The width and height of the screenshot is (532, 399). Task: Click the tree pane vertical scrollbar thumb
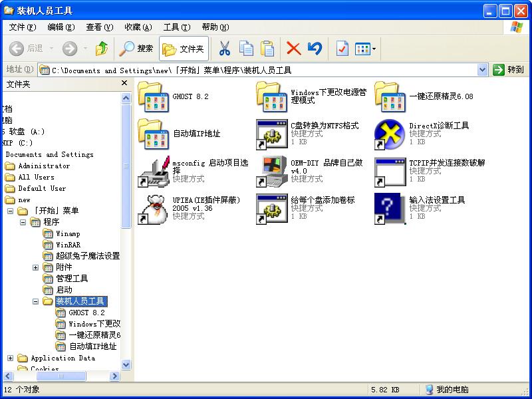[126, 166]
